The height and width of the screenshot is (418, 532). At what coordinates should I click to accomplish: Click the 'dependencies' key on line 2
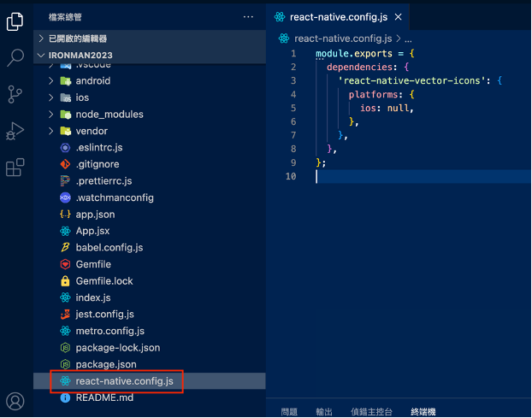(359, 68)
